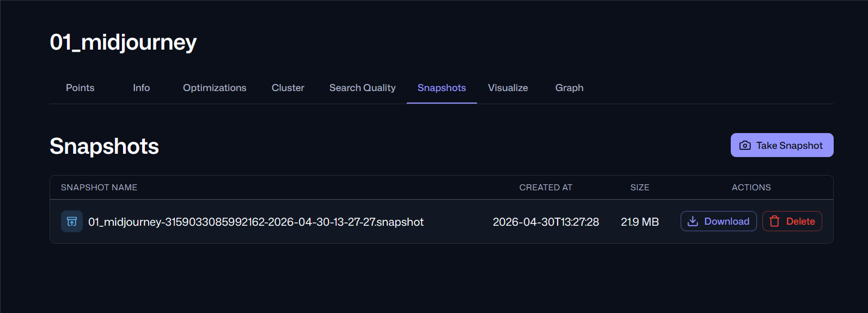Click the Snapshots section heading
This screenshot has width=868, height=313.
click(104, 146)
